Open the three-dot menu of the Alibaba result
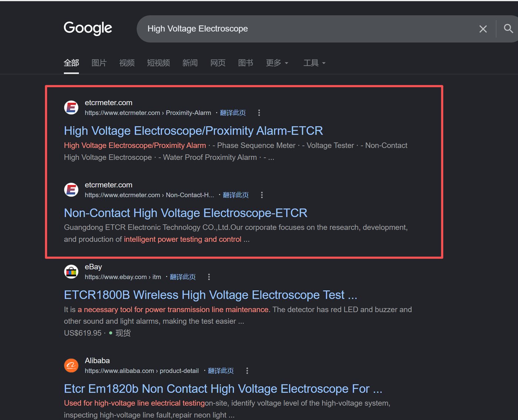The image size is (518, 420). pos(247,371)
